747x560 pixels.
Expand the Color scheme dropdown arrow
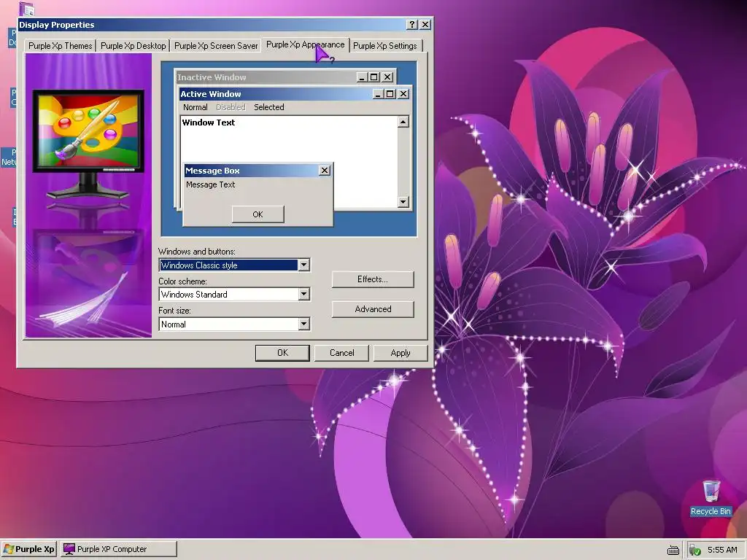coord(304,295)
